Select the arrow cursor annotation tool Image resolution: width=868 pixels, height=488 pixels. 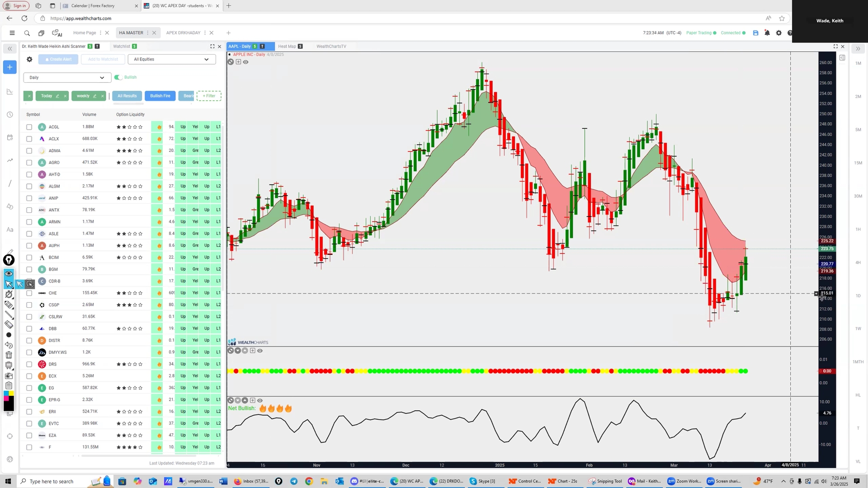click(9, 284)
